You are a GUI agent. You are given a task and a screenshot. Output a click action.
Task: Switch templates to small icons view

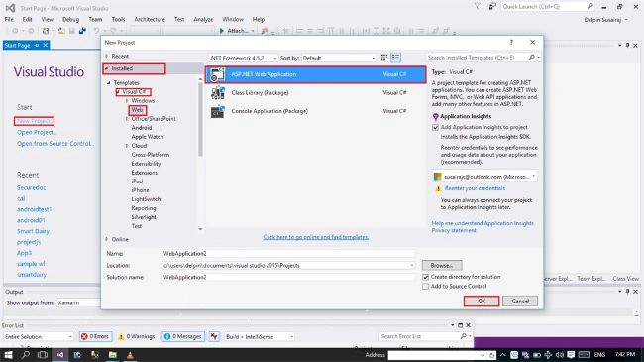[384, 58]
